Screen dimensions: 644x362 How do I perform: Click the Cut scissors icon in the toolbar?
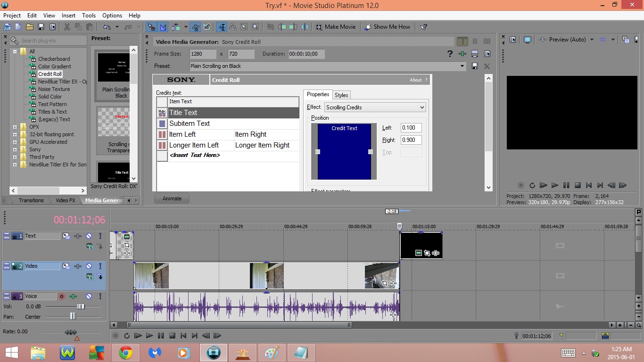[67, 27]
